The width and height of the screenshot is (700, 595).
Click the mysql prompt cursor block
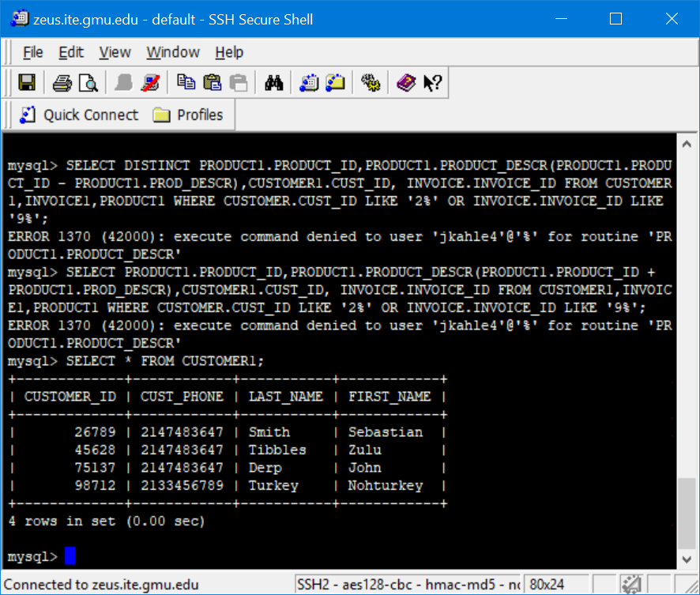[x=70, y=556]
